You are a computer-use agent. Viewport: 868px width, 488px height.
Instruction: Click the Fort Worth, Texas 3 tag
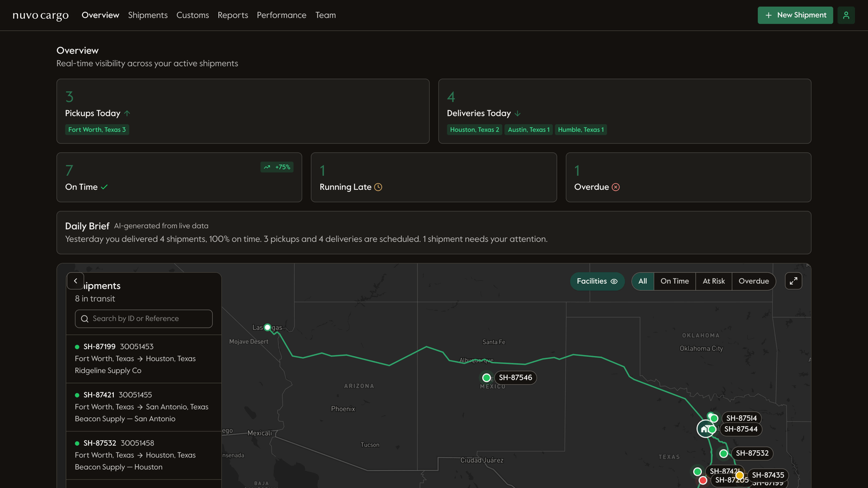(97, 130)
